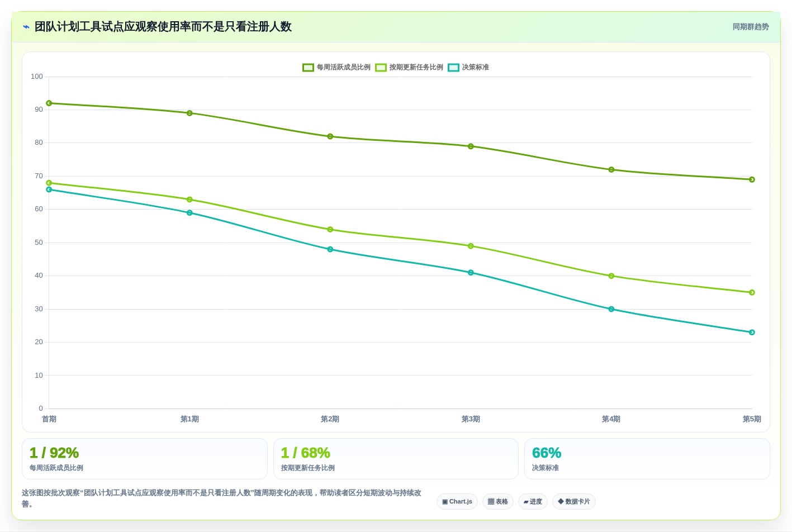Click the 每周活跃成员比例 data point at 第5期
The image size is (792, 532).
pos(752,179)
